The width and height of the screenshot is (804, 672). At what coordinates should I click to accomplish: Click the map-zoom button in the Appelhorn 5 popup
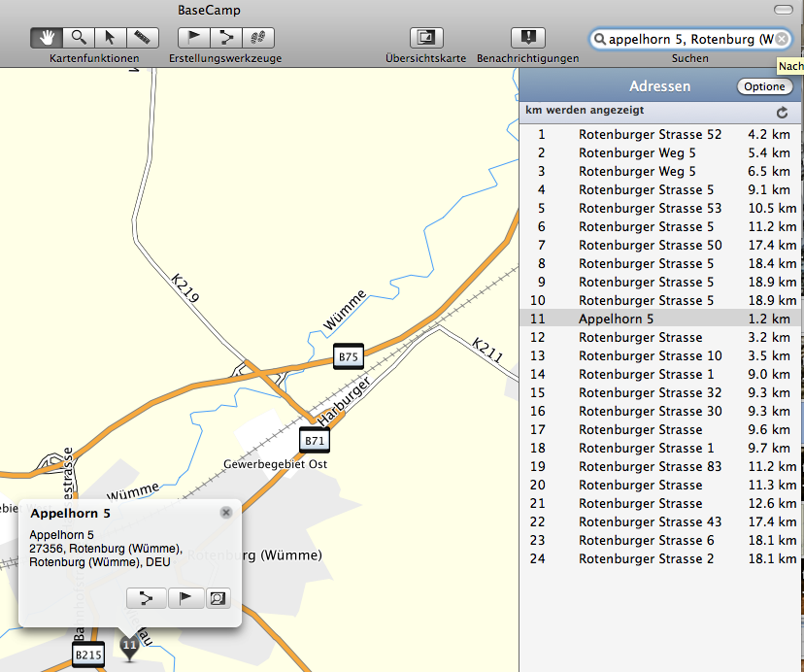click(x=218, y=598)
